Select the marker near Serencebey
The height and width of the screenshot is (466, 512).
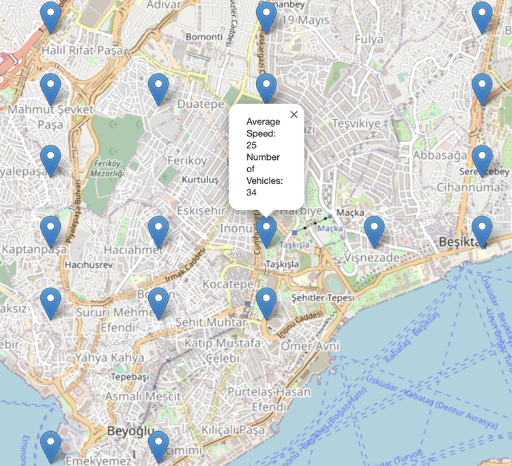(482, 161)
